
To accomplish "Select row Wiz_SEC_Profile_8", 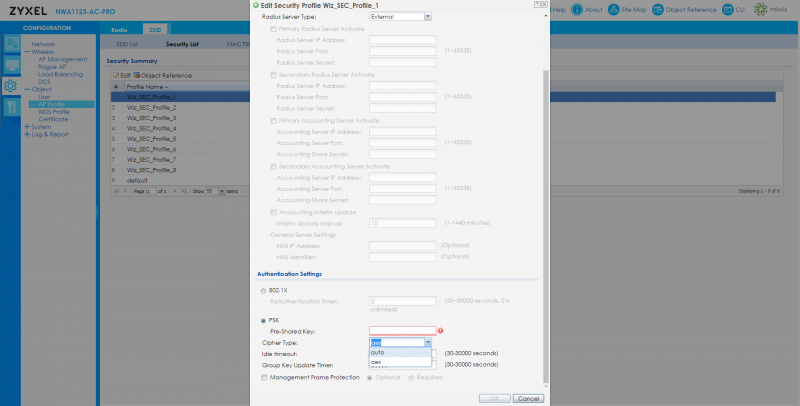I will tap(443, 170).
